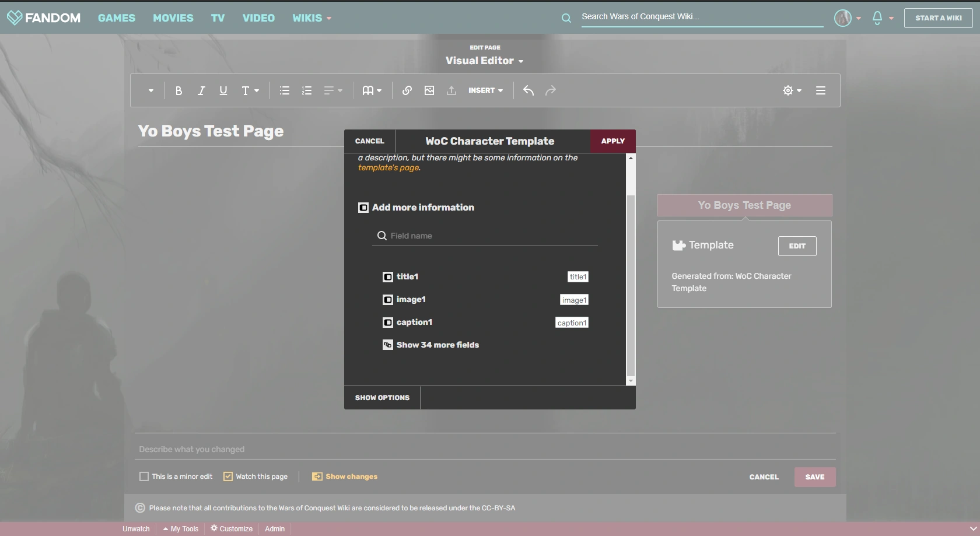This screenshot has height=536, width=980.
Task: Click SHOW OPTIONS in the dialog footer
Action: [382, 398]
